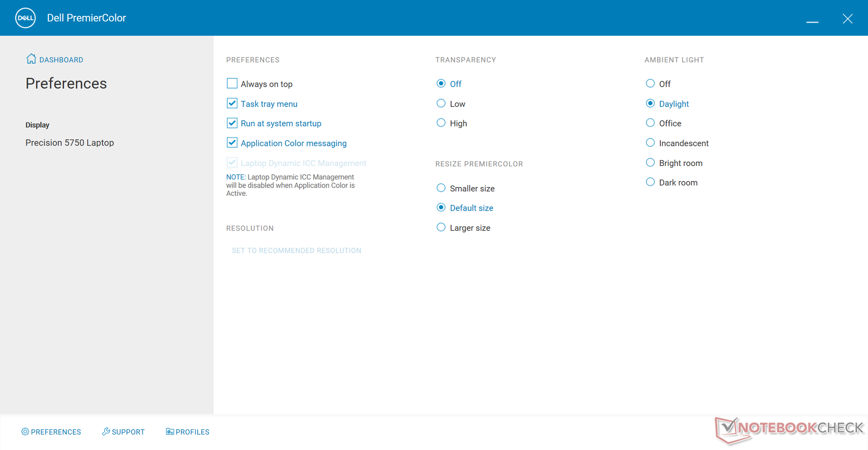868x450 pixels.
Task: Select Daylight ambient light
Action: click(x=650, y=104)
